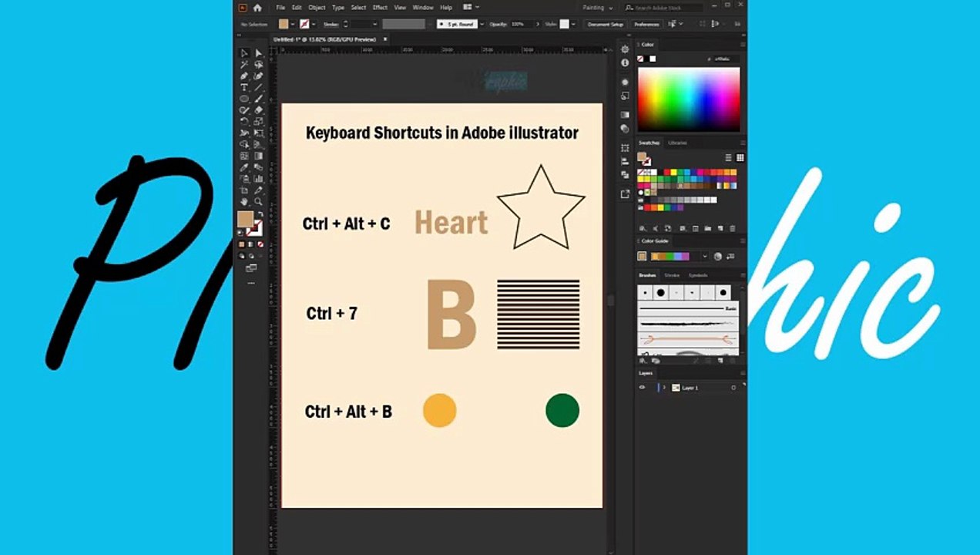This screenshot has width=980, height=555.
Task: Open the Painting workspace dropdown
Action: [x=598, y=8]
